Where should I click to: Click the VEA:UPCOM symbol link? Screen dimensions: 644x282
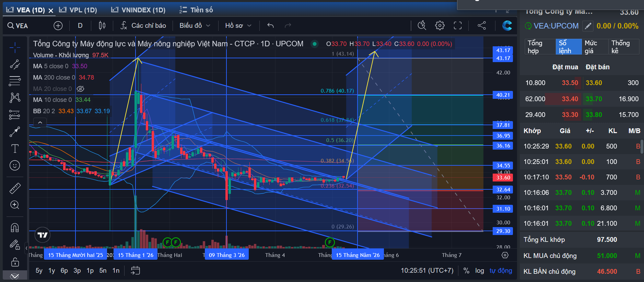pos(556,26)
